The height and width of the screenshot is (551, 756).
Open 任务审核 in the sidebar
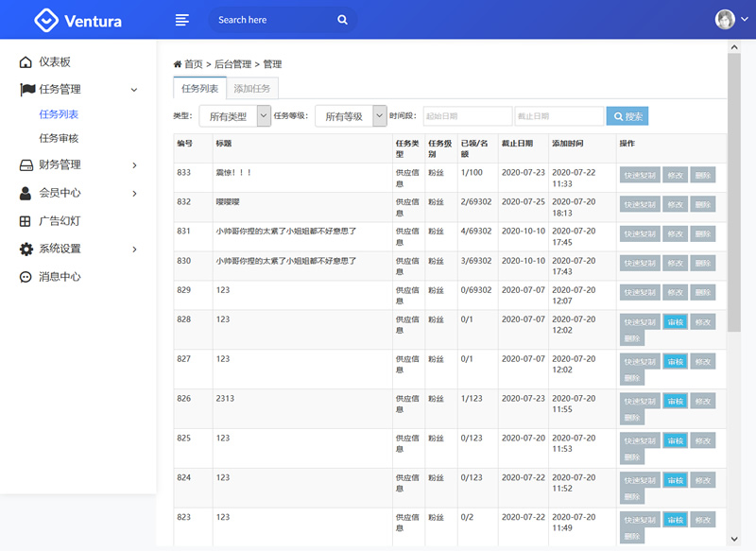tap(59, 138)
